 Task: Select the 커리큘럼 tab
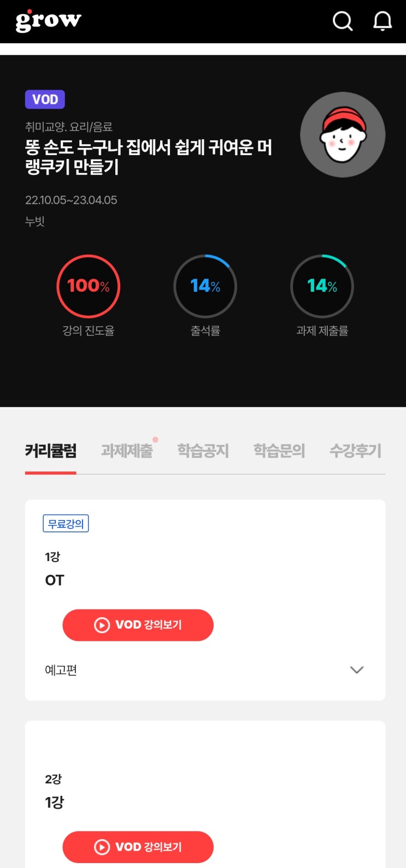tap(51, 451)
